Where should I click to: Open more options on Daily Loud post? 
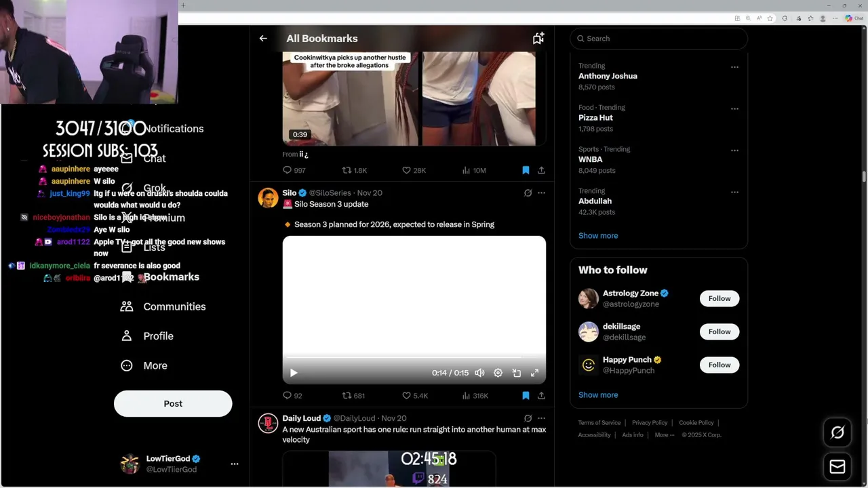click(541, 418)
